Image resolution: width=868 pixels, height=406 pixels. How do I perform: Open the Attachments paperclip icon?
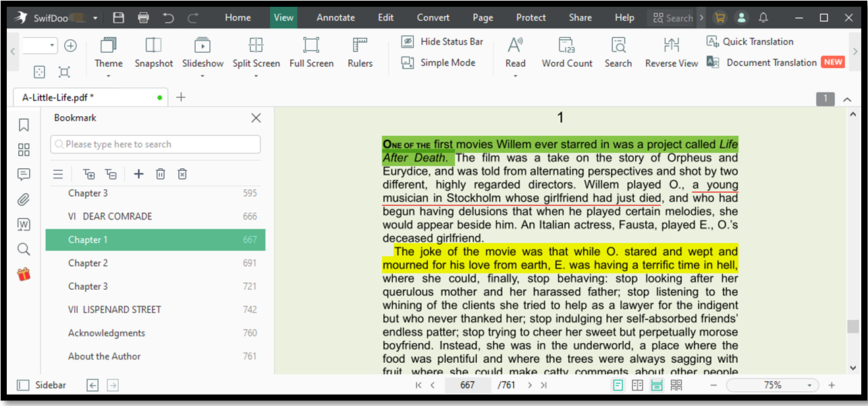pos(24,200)
